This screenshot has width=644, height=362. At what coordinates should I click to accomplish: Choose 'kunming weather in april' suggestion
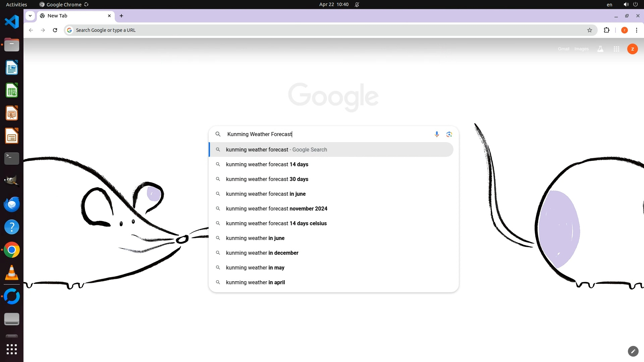coord(255,282)
